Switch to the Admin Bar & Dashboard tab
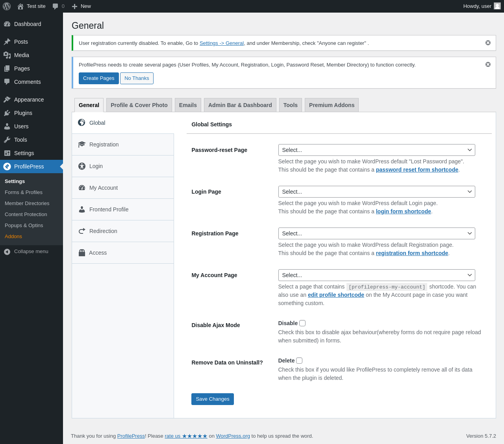This screenshot has height=444, width=504. coord(240,105)
